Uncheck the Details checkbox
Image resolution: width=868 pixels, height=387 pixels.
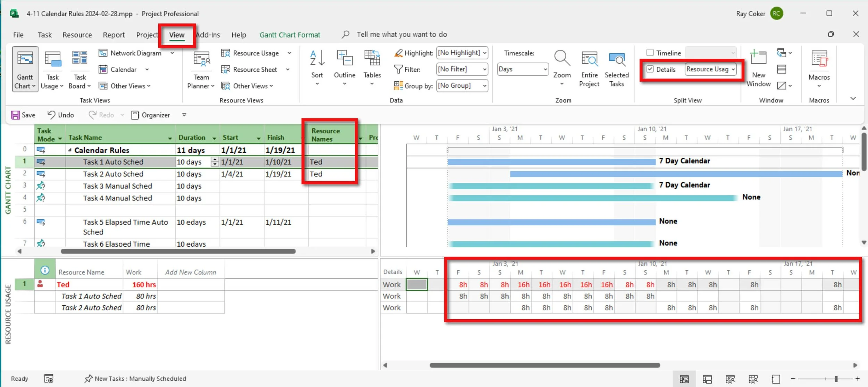(x=650, y=69)
